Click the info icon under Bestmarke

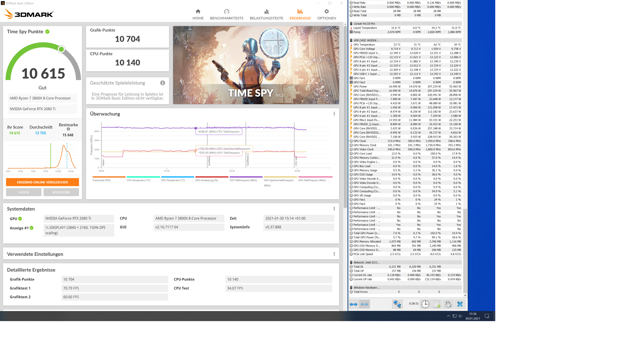point(68,129)
